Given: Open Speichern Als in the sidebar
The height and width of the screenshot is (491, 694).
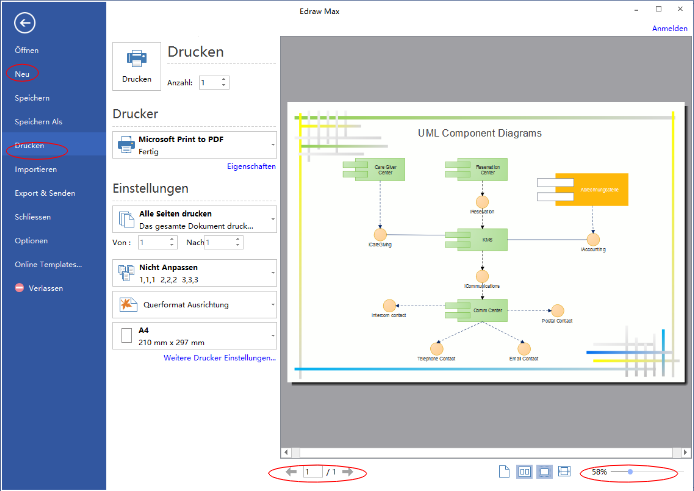Looking at the screenshot, I should point(39,122).
